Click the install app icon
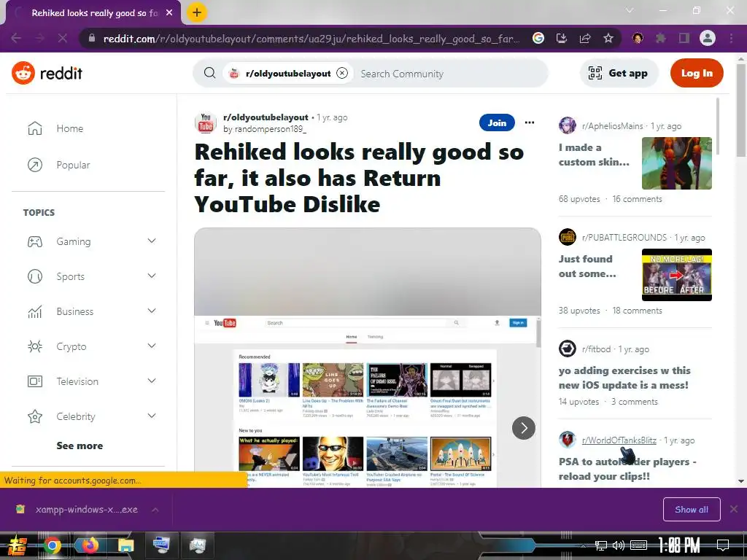Viewport: 747px width, 560px height. pos(562,38)
